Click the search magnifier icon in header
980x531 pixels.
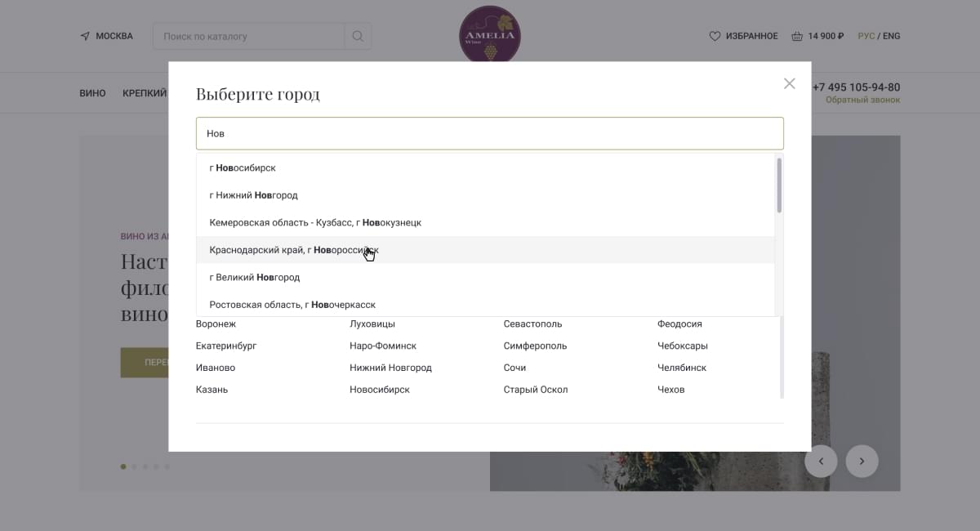pyautogui.click(x=358, y=36)
